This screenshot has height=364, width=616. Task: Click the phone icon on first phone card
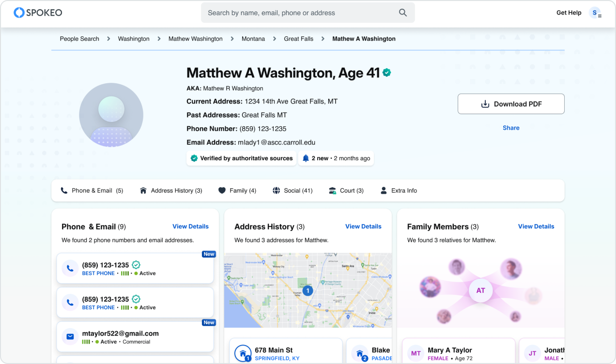tap(70, 269)
